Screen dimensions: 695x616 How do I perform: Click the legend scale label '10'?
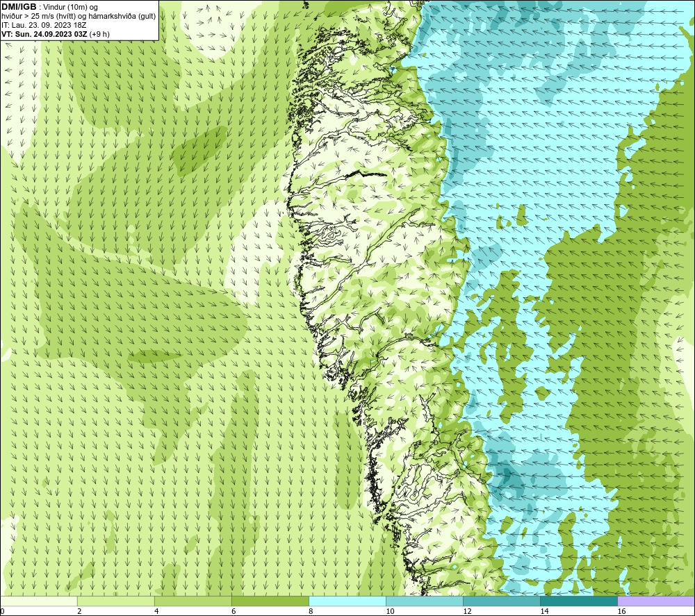(390, 612)
